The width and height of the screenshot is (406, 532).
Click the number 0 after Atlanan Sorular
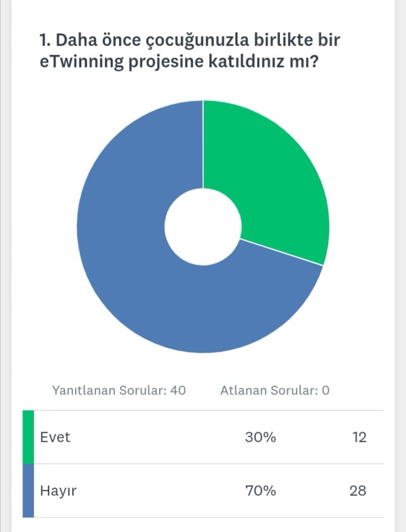(x=325, y=390)
